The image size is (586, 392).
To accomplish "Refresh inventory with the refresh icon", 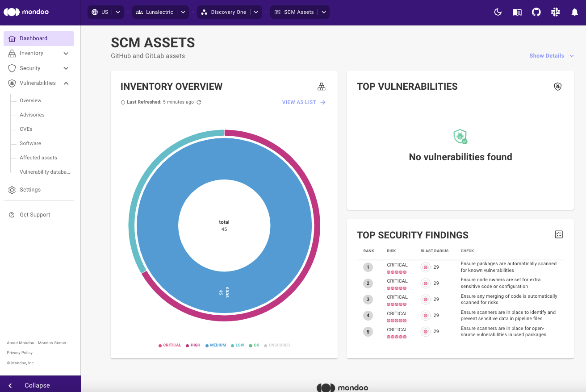I will [x=199, y=102].
